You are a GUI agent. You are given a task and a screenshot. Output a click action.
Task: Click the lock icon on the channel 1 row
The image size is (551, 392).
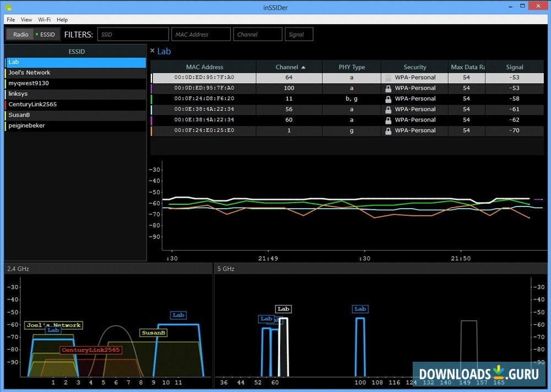point(388,130)
